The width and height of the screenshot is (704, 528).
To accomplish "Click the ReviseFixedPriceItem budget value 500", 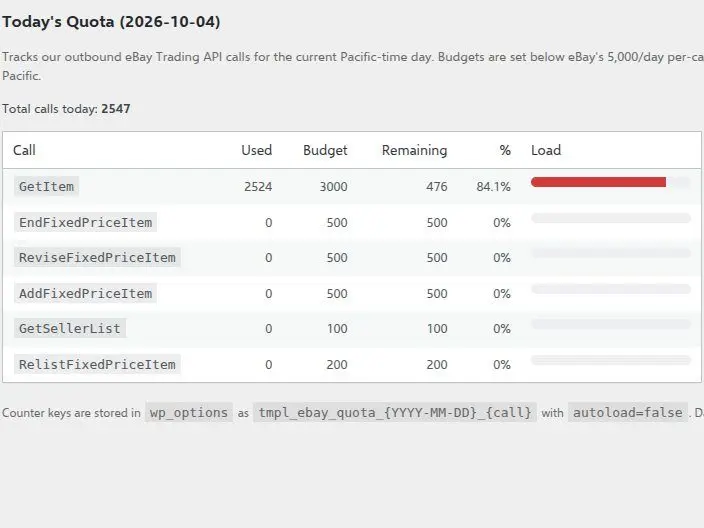I will click(x=337, y=258).
